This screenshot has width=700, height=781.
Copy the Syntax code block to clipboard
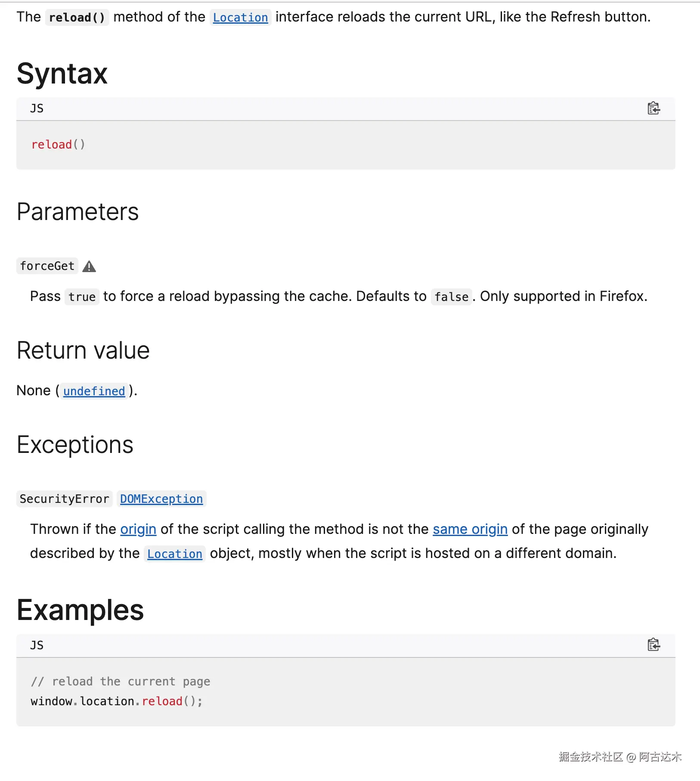[654, 108]
